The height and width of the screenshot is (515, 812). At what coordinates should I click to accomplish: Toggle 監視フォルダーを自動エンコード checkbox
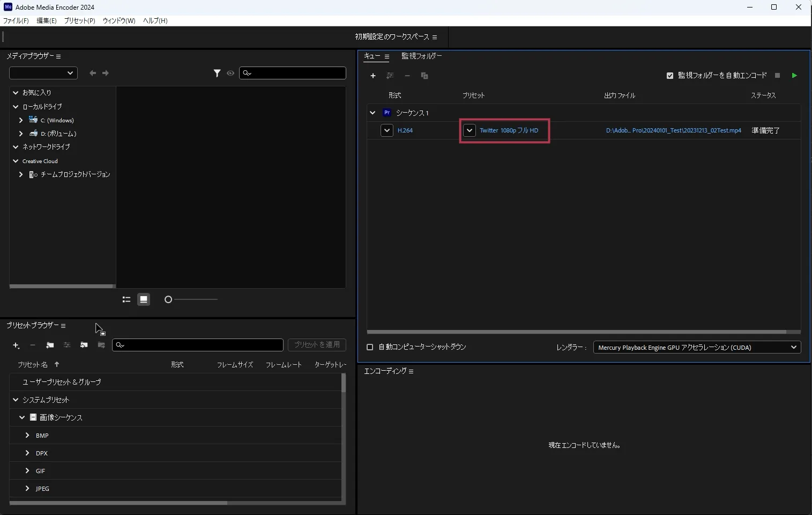(670, 76)
